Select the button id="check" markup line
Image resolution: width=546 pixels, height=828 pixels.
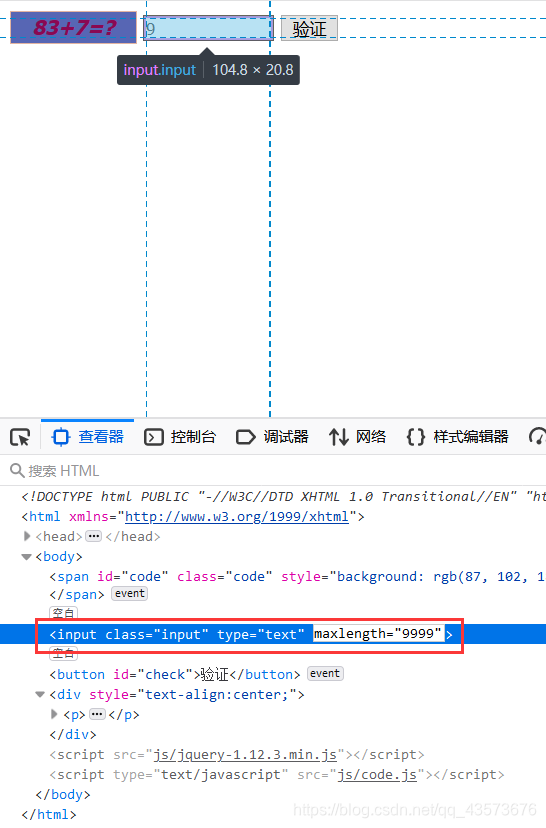tap(175, 674)
